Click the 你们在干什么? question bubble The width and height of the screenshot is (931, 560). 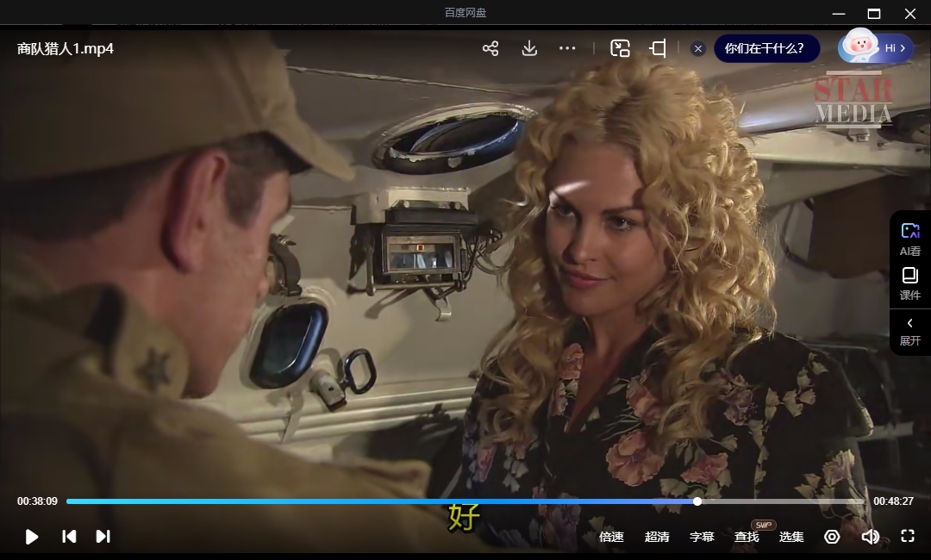[764, 48]
